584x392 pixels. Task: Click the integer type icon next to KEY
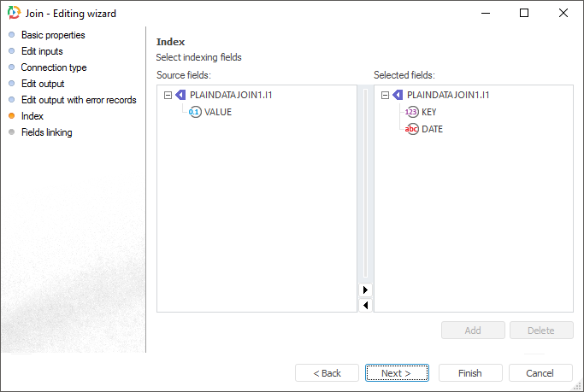[x=412, y=112]
